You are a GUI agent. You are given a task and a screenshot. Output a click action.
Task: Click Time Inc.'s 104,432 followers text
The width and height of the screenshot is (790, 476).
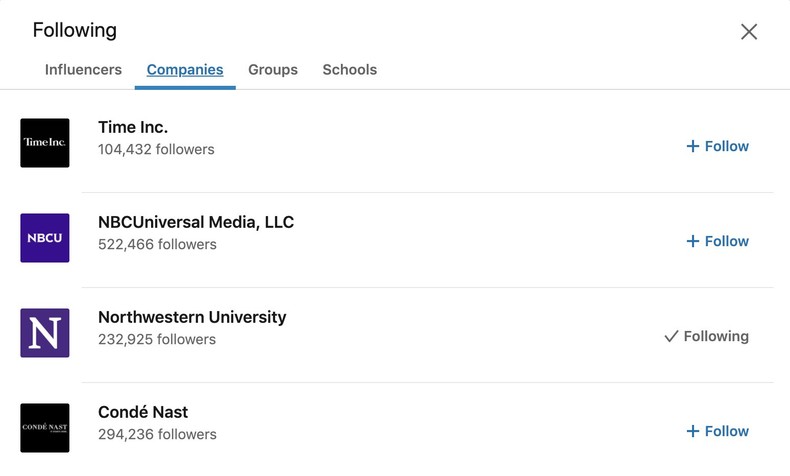pyautogui.click(x=156, y=150)
